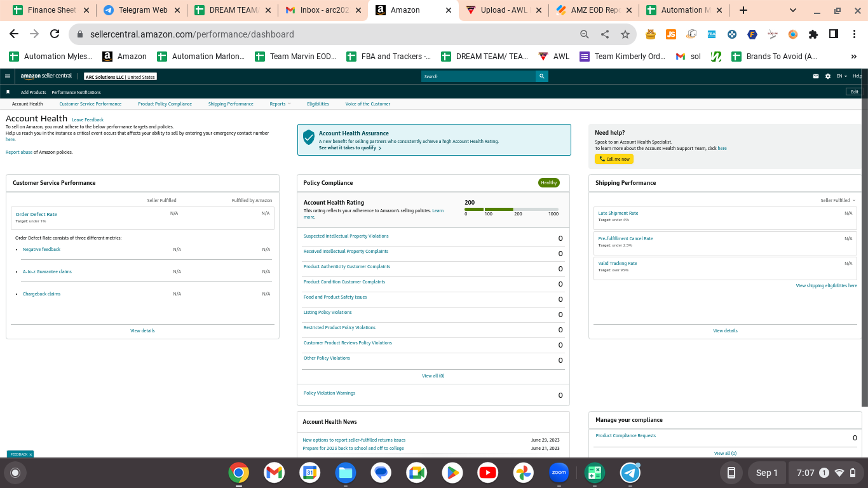Open the Valid Tracking Rate link

pos(618,263)
